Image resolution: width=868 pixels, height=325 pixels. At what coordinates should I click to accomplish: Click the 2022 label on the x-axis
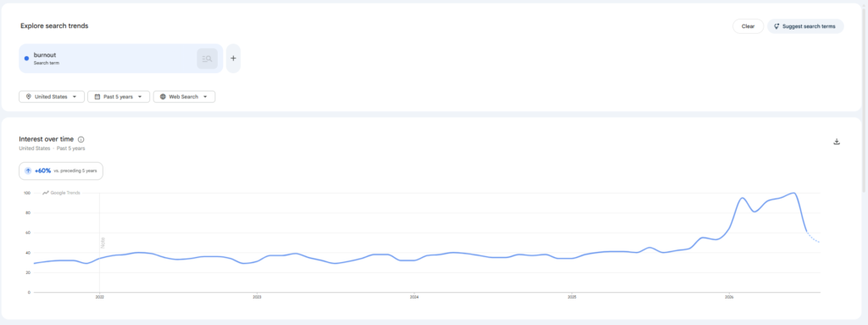coord(99,297)
